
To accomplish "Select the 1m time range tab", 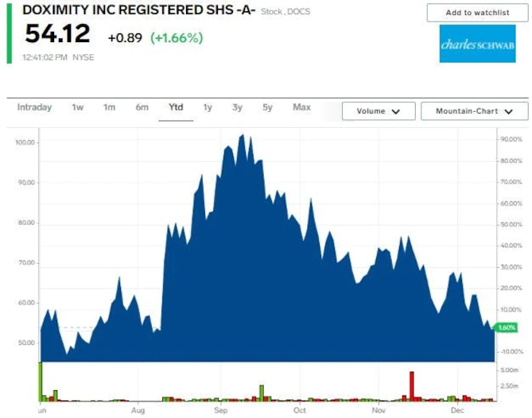I will pos(109,107).
